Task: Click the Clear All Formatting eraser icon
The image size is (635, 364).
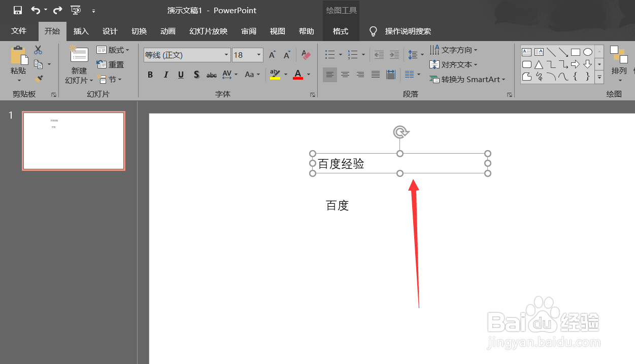Action: [306, 54]
